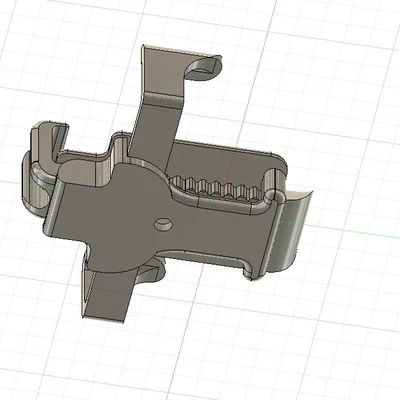Pick the large flat front face of the body

[133, 217]
